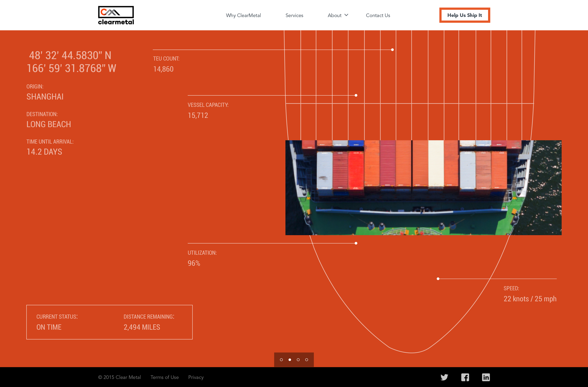
Task: Expand the About dropdown chevron
Action: pyautogui.click(x=346, y=15)
